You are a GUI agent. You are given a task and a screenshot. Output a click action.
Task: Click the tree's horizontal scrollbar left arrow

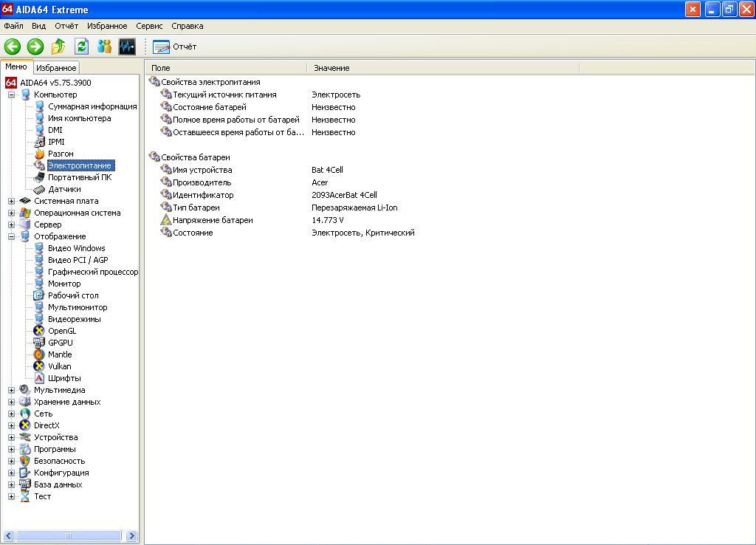9,536
